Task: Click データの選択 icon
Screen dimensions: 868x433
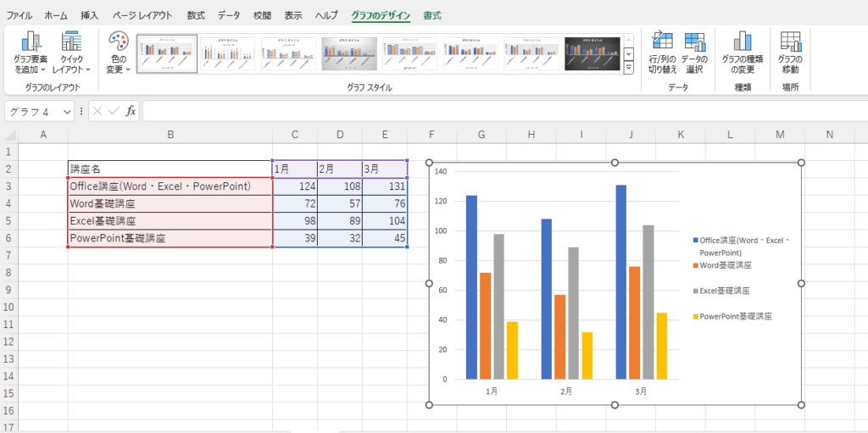Action: tap(694, 53)
